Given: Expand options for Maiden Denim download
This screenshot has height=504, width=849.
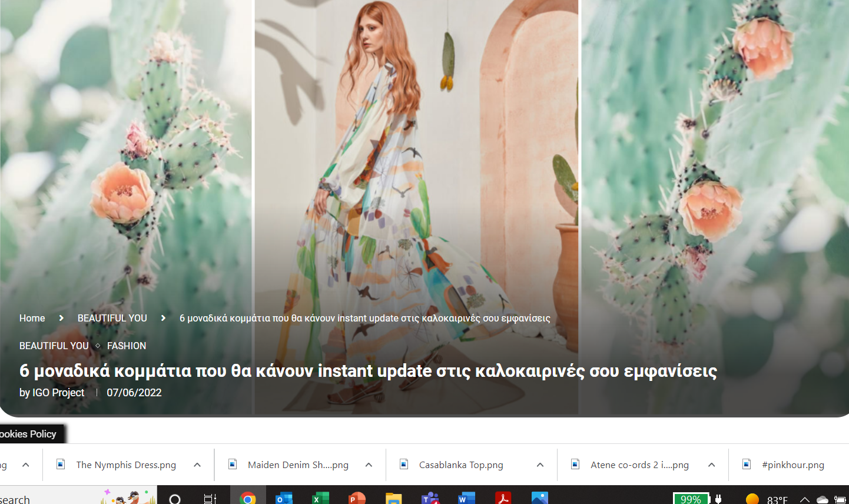Looking at the screenshot, I should coord(369,465).
